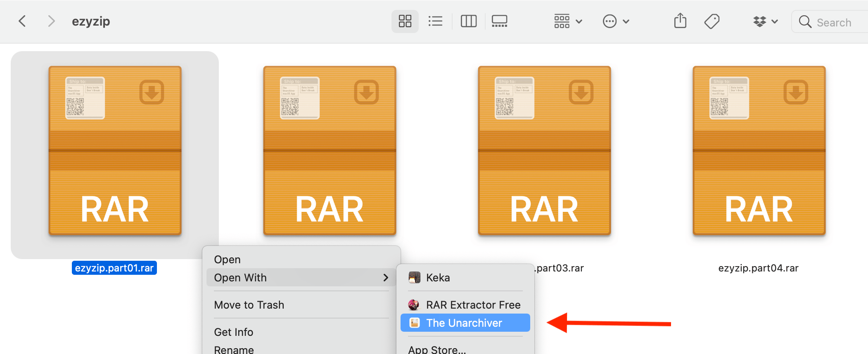The width and height of the screenshot is (868, 354).
Task: Open with The Unarchiver
Action: (x=465, y=323)
